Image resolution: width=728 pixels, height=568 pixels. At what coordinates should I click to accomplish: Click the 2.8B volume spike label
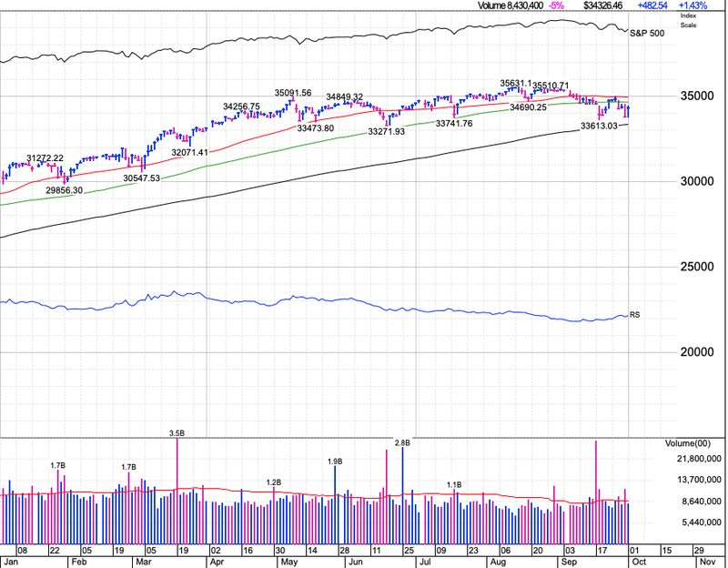pos(402,443)
